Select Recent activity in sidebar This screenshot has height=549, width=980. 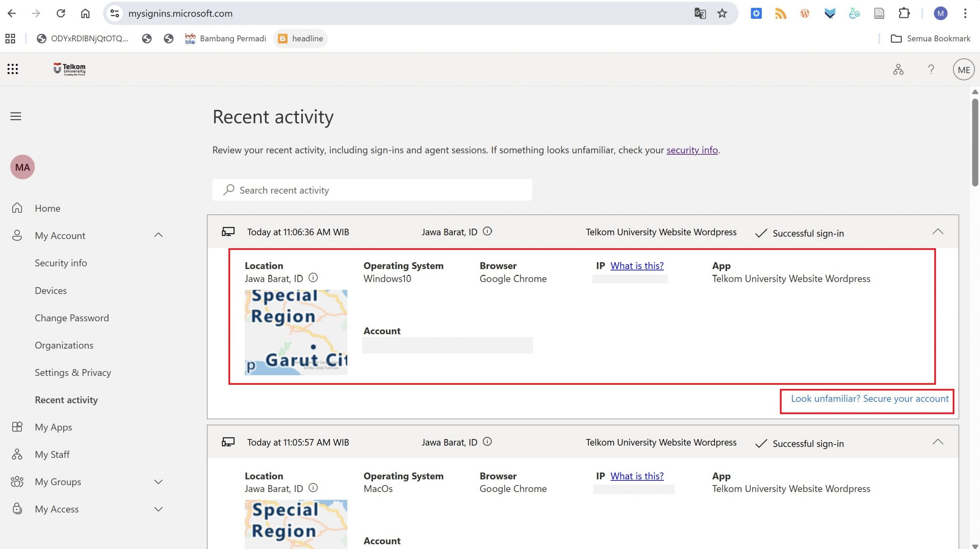point(66,400)
